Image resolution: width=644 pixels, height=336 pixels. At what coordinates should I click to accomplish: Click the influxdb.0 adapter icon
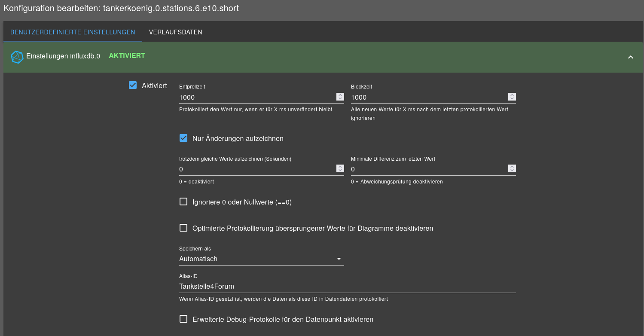(x=17, y=57)
